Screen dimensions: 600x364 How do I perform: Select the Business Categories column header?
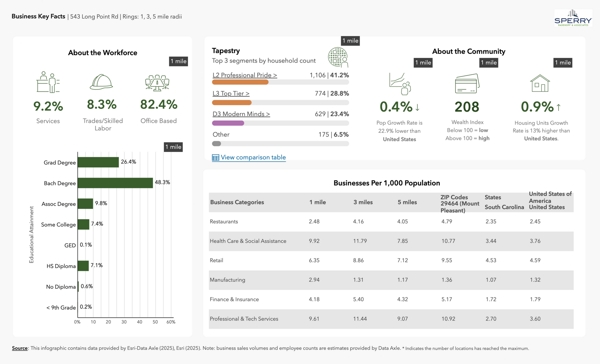click(237, 202)
